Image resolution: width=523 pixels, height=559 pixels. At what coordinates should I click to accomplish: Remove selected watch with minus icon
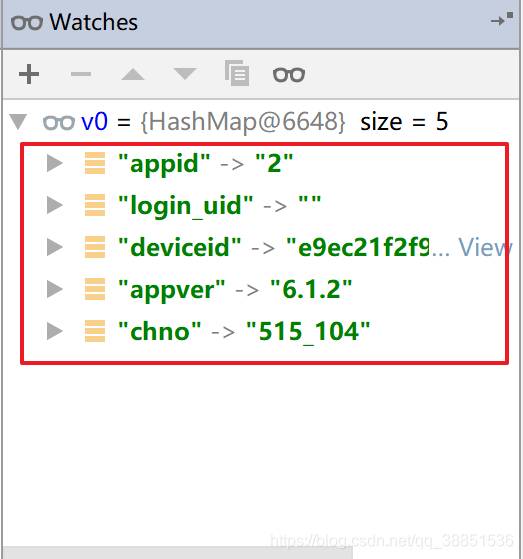click(81, 74)
